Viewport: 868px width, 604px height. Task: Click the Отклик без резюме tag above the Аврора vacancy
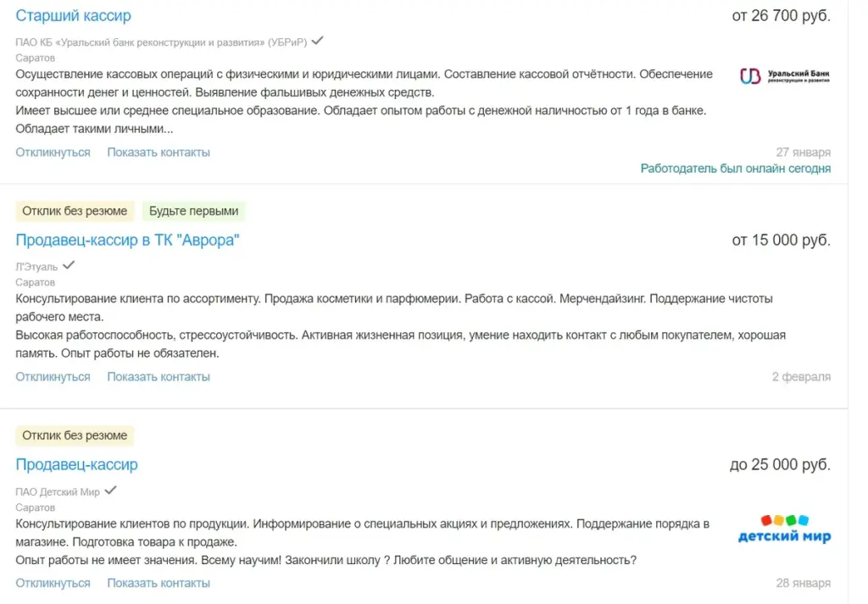tap(75, 211)
